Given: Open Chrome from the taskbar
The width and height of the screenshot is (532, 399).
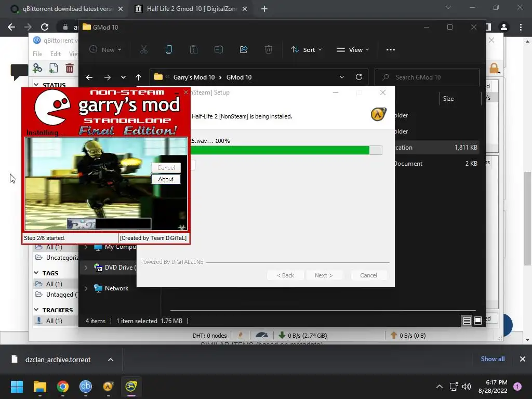Looking at the screenshot, I should pos(63,387).
